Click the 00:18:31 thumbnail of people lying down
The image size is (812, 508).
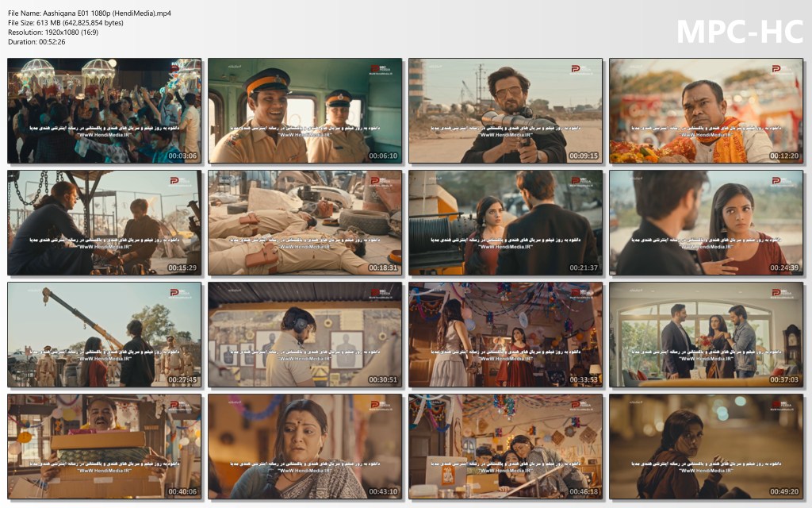point(305,223)
